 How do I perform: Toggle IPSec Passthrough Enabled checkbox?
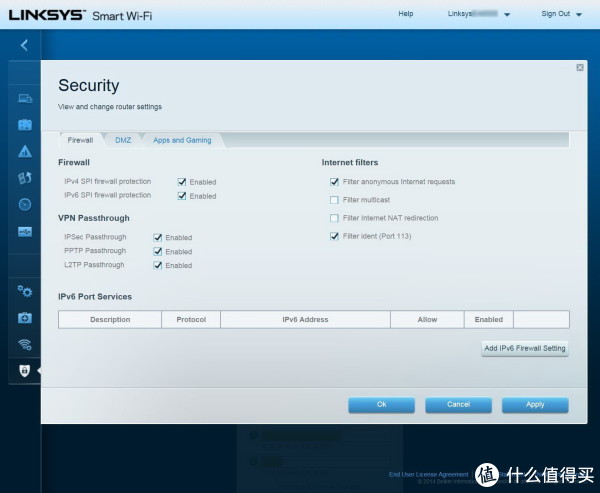click(158, 238)
